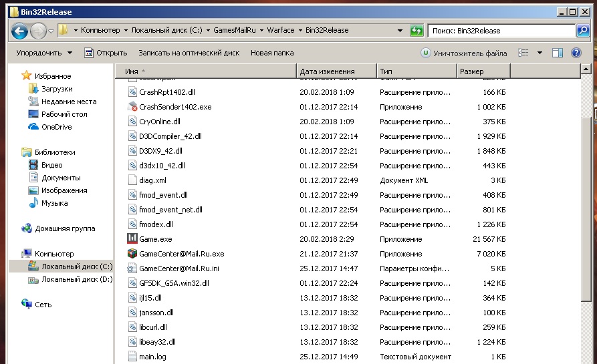The image size is (597, 364).
Task: Click the change view icon
Action: tap(523, 53)
